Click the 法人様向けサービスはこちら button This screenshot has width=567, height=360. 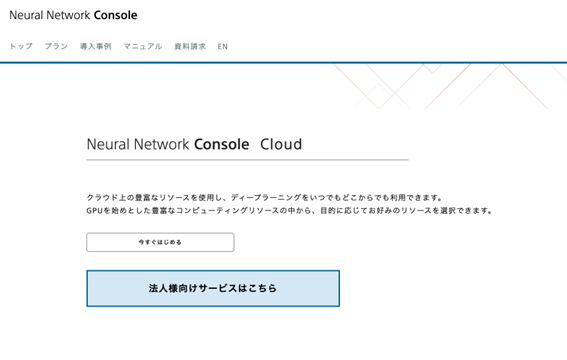pyautogui.click(x=213, y=288)
